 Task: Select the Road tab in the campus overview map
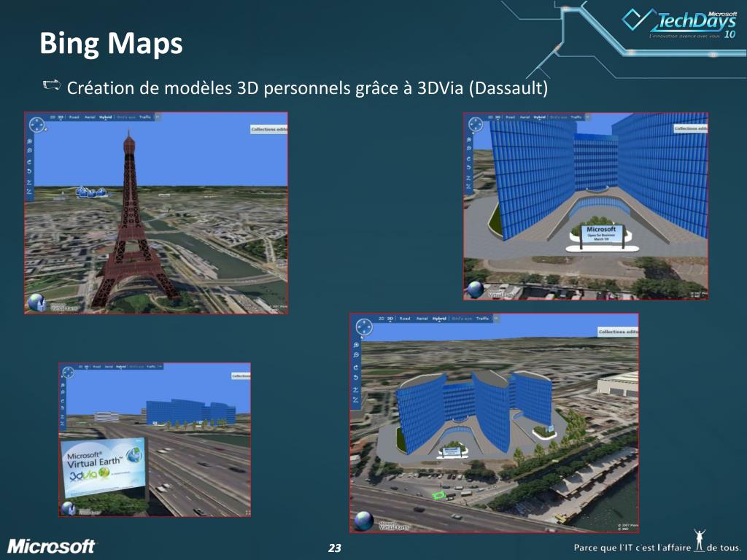pos(404,319)
